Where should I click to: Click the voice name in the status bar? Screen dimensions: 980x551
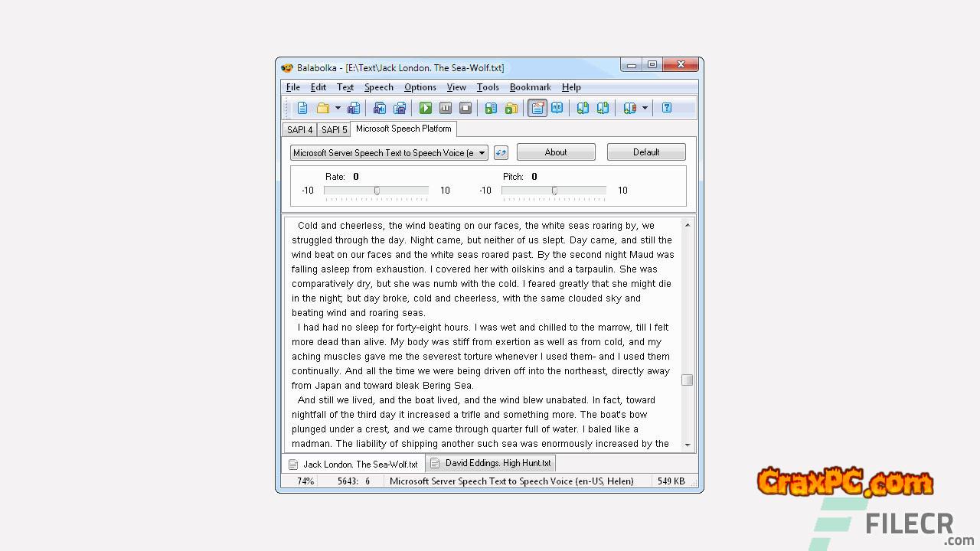point(511,481)
